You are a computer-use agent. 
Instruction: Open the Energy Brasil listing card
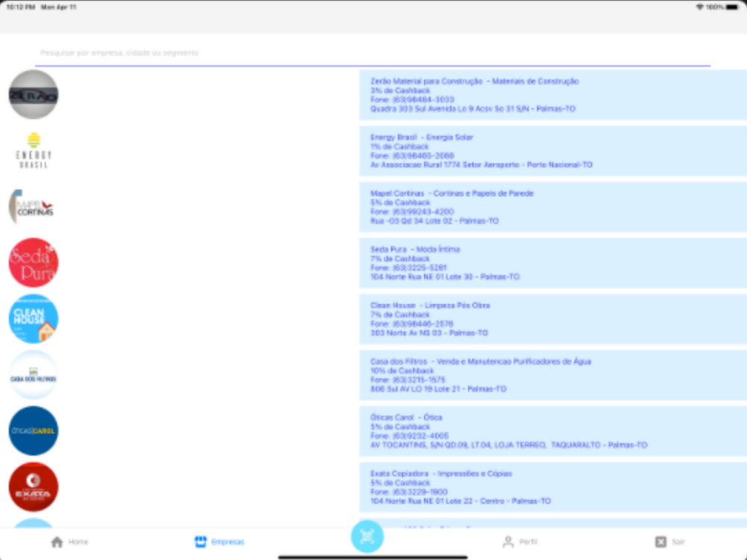(x=553, y=151)
